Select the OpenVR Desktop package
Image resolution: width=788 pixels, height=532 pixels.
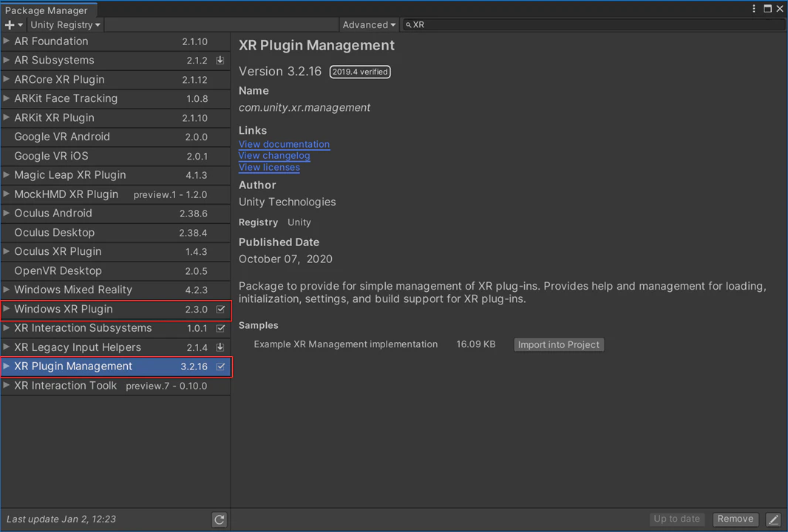point(115,270)
